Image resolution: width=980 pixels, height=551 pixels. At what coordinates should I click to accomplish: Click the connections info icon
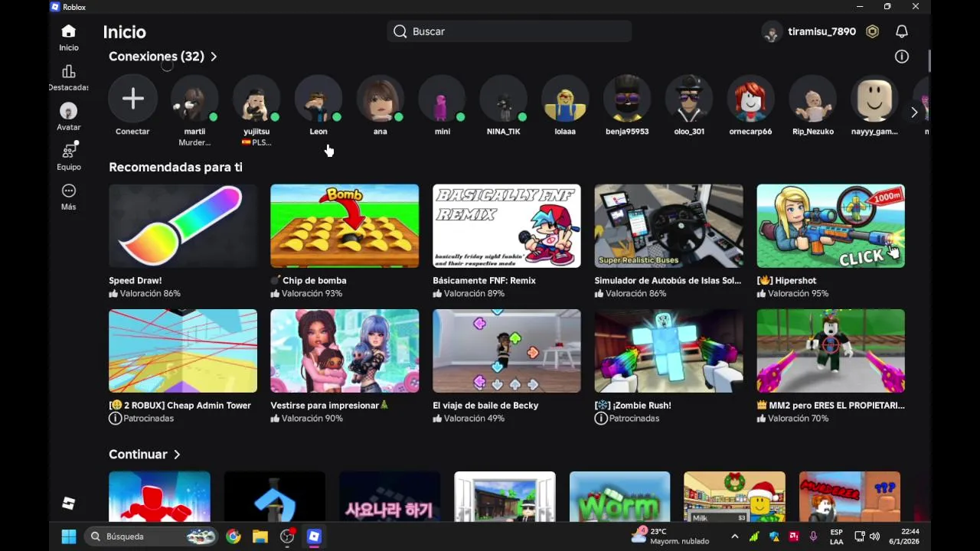click(x=902, y=57)
